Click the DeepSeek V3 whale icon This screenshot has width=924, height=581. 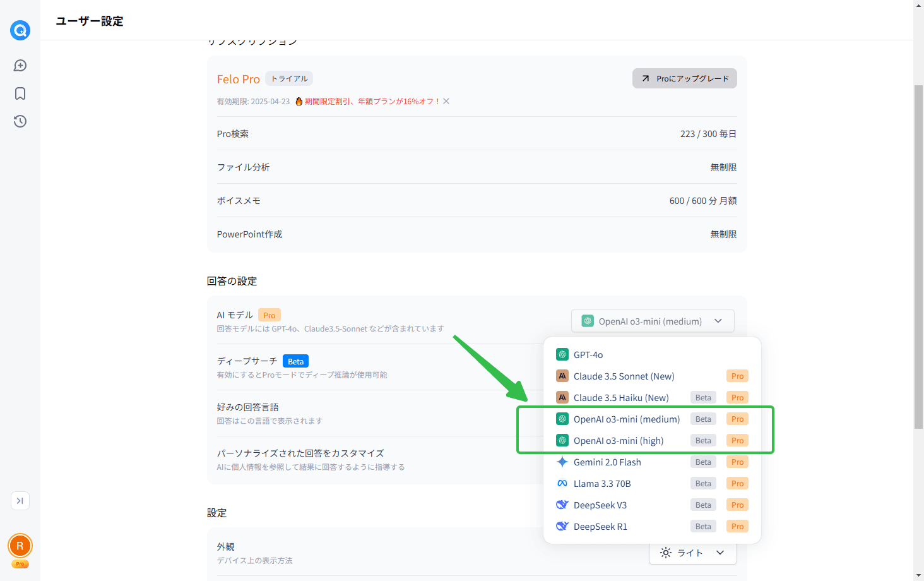point(562,505)
